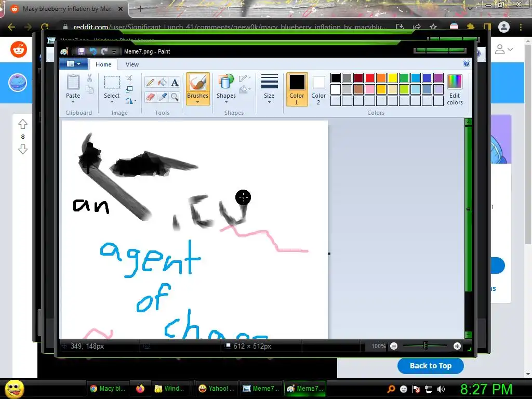Image resolution: width=532 pixels, height=399 pixels.
Task: Click the Save floppy icon in title bar
Action: [81, 51]
